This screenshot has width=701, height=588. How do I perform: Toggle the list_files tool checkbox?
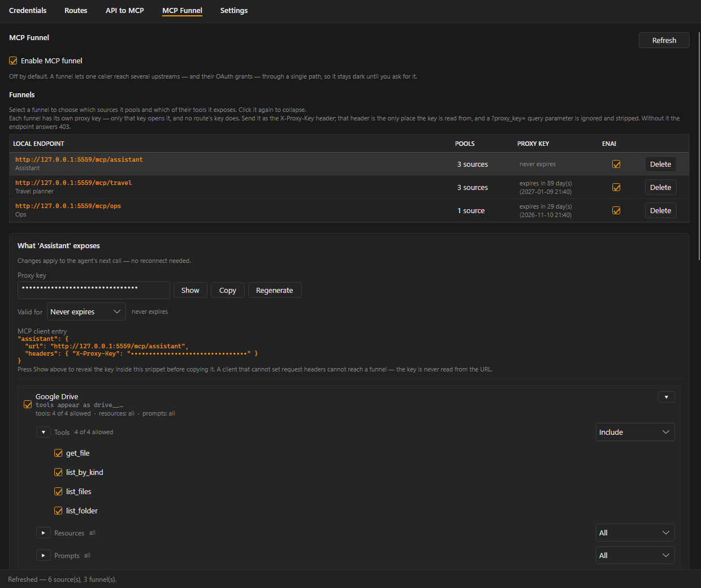[x=58, y=491]
